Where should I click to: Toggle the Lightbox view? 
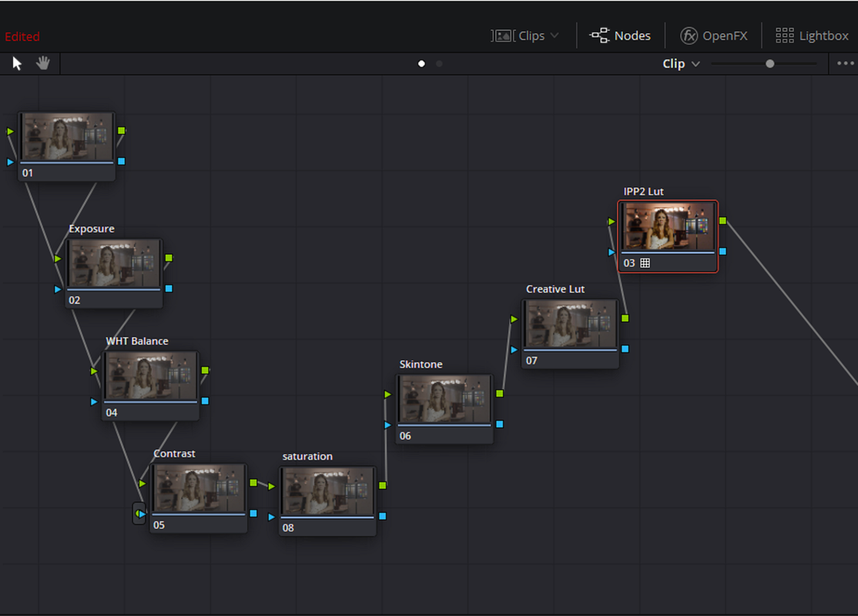812,35
